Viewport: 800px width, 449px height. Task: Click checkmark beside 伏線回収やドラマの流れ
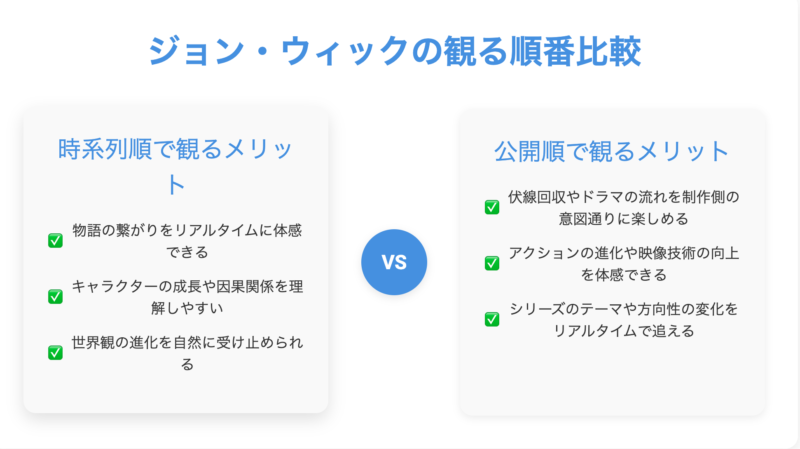point(492,207)
